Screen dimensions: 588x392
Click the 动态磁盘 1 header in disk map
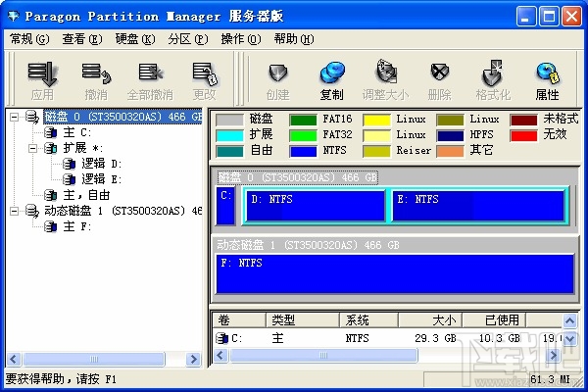(308, 245)
